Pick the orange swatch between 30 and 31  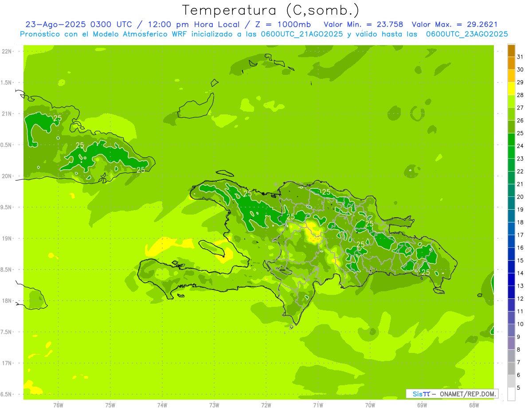(x=511, y=63)
